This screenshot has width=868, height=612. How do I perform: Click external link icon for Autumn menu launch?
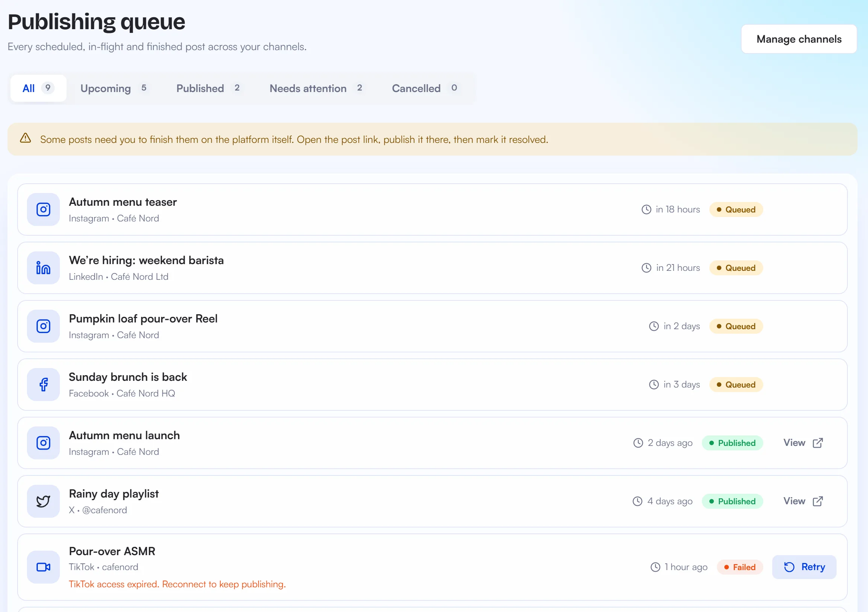pyautogui.click(x=818, y=443)
